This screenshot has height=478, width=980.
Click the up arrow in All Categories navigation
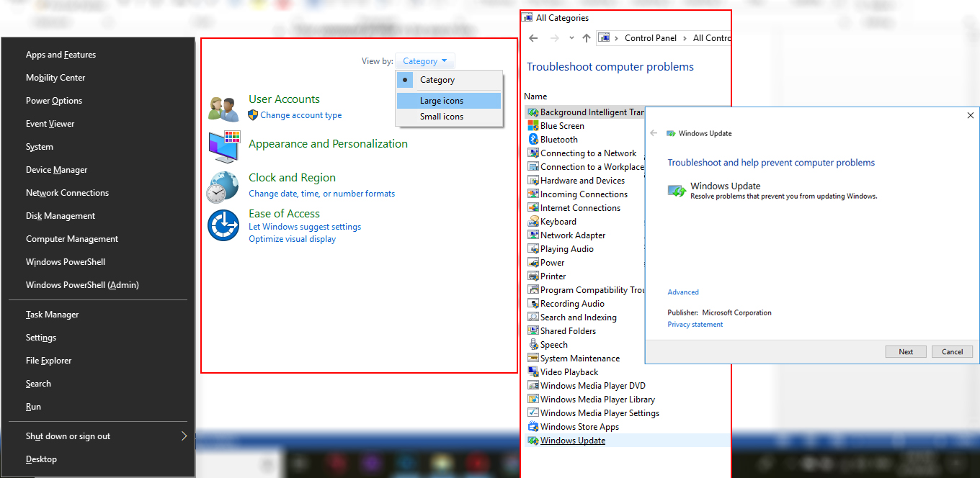pos(587,38)
